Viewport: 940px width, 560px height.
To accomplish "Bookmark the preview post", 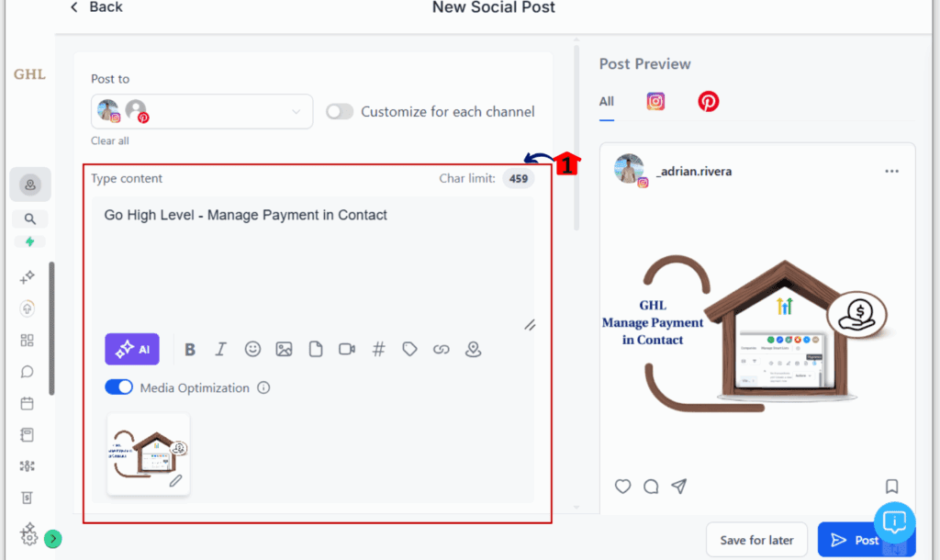I will pyautogui.click(x=891, y=487).
